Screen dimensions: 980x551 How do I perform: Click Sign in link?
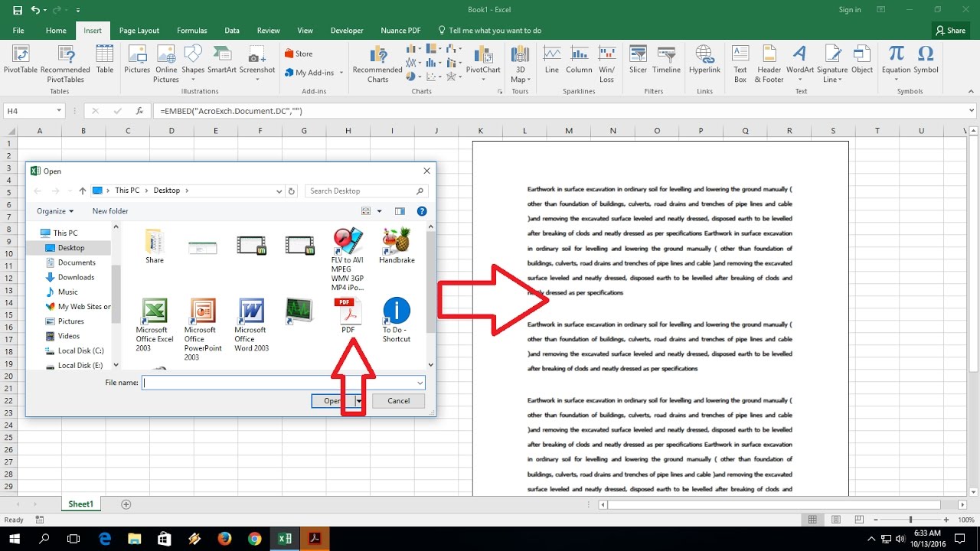tap(850, 10)
